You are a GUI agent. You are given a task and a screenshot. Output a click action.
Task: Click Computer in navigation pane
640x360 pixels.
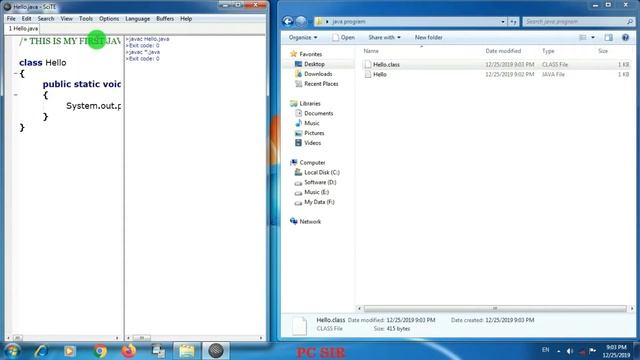tap(308, 162)
